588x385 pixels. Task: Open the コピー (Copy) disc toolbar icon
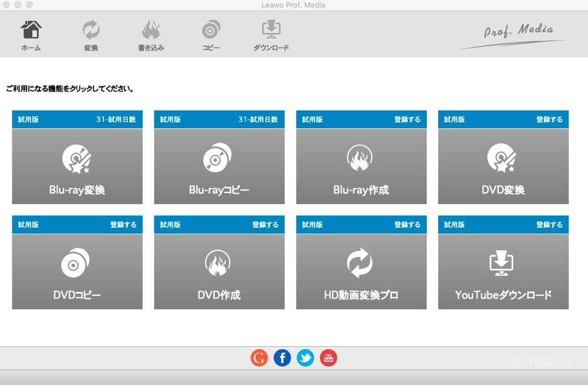[211, 34]
